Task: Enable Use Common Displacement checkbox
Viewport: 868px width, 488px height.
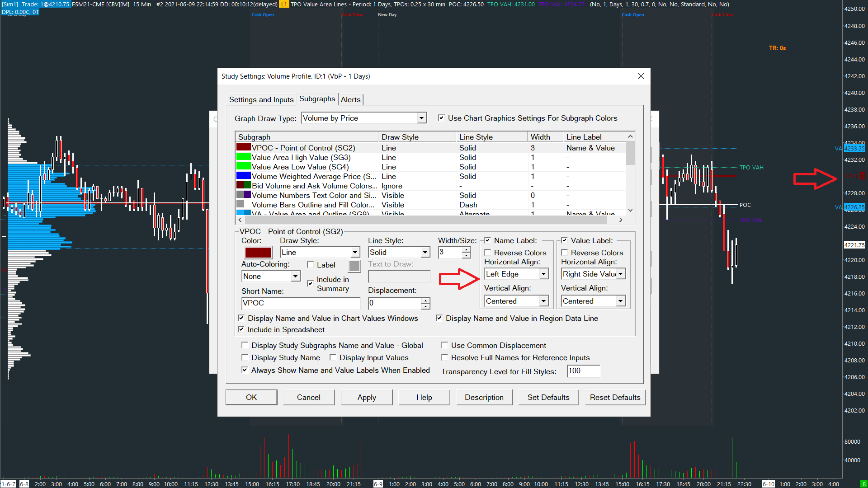Action: [445, 345]
